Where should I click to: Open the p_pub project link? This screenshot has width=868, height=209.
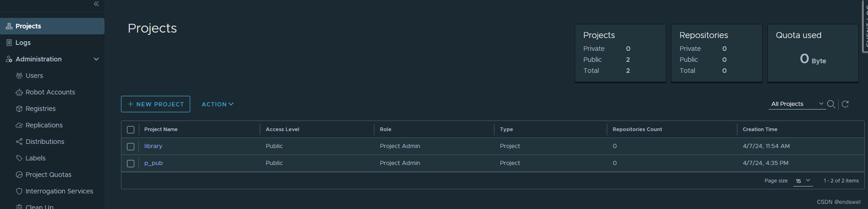[x=154, y=163]
